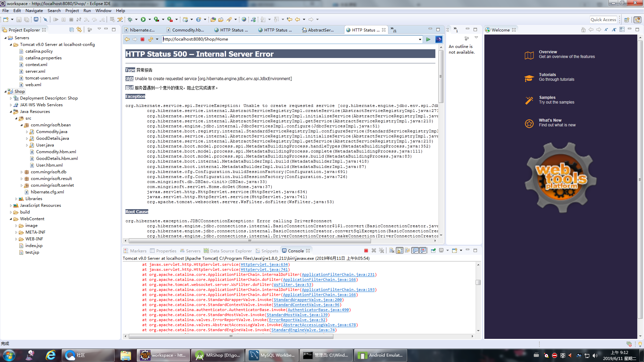Switch to the Markers view tab

(135, 251)
